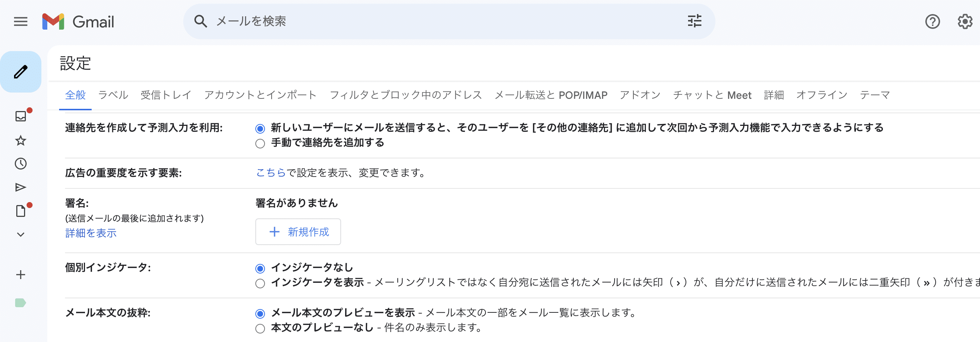This screenshot has height=342, width=980.
Task: Switch to the ラベル settings tab
Action: click(113, 95)
